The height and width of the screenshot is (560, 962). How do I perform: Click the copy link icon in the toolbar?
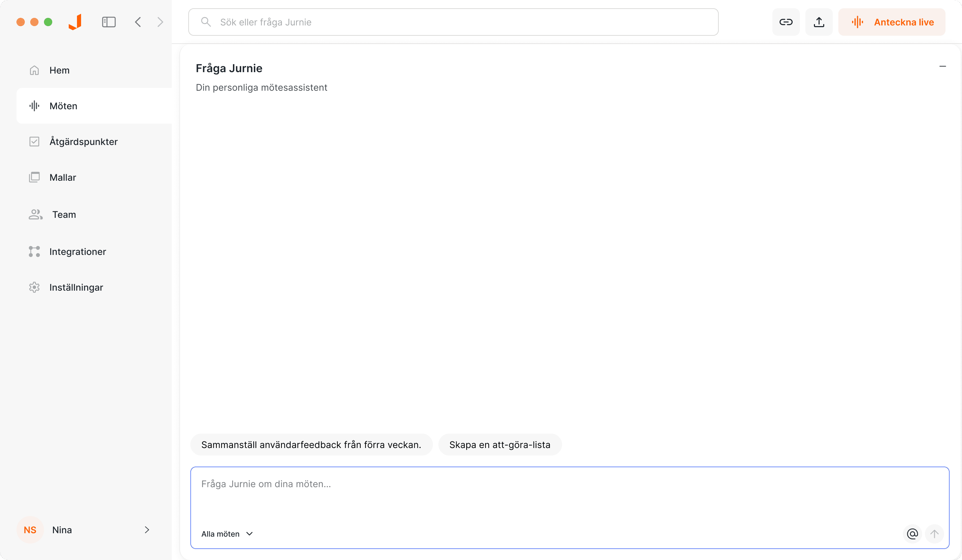(786, 22)
